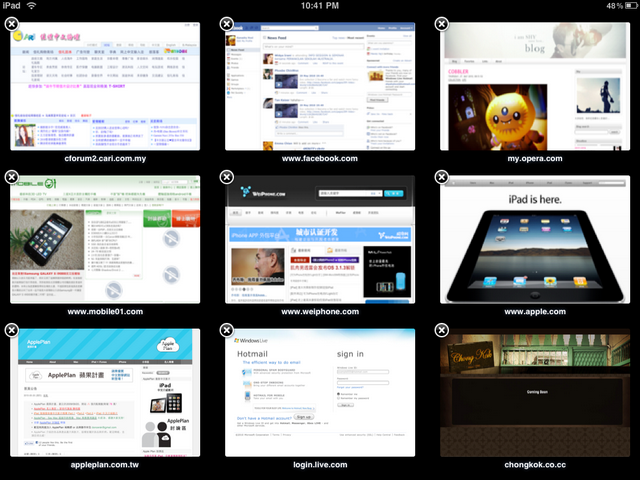Close the www.facebook.com tab
The image size is (640, 480).
tap(227, 24)
